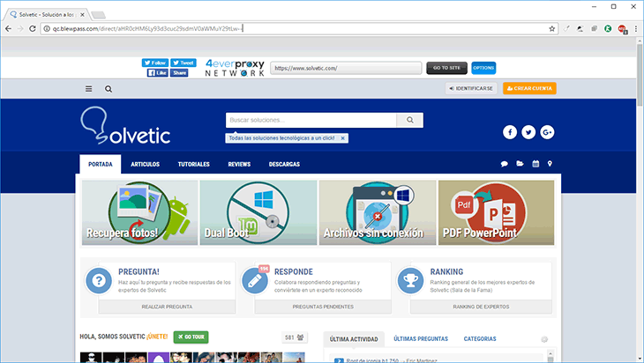The width and height of the screenshot is (644, 363).
Task: Click the Twitter Follow button
Action: click(x=155, y=63)
